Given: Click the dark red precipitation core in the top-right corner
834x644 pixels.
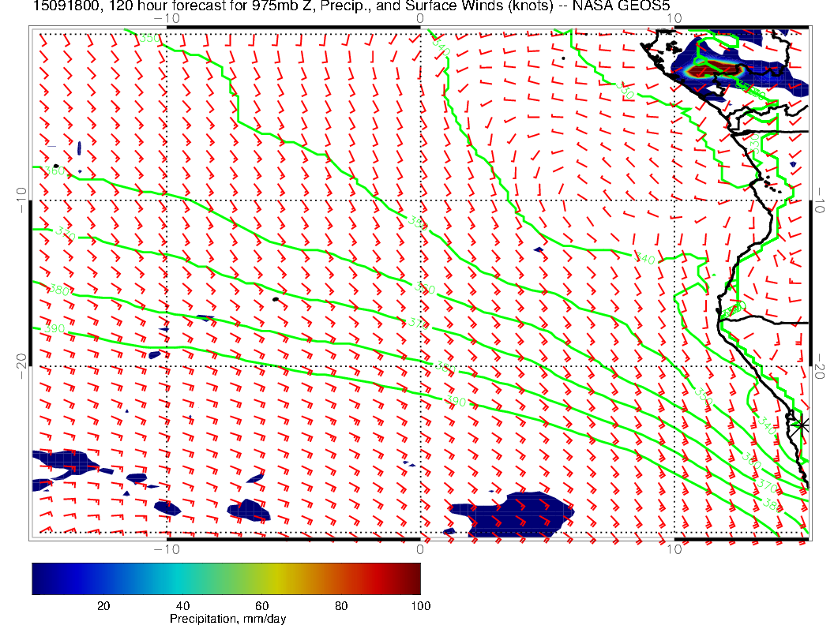Looking at the screenshot, I should click(x=713, y=68).
